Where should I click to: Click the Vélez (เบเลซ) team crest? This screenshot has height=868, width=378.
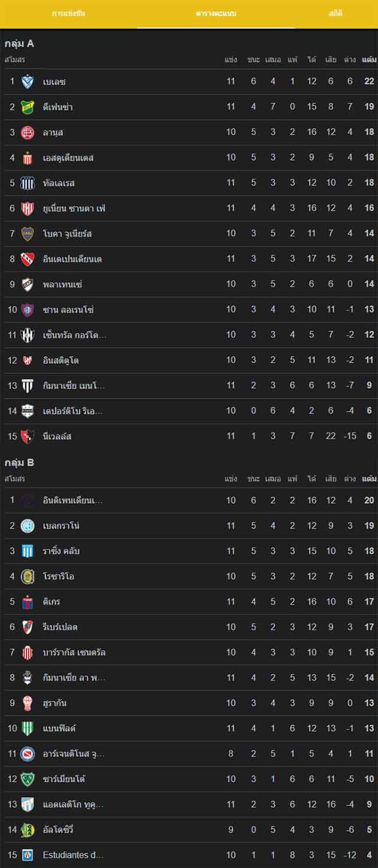coord(28,81)
